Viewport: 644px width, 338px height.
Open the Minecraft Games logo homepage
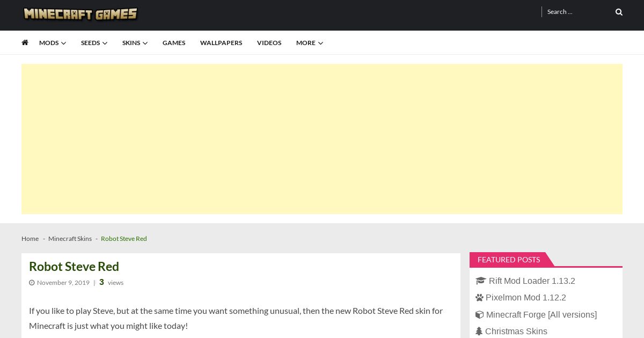pos(80,14)
